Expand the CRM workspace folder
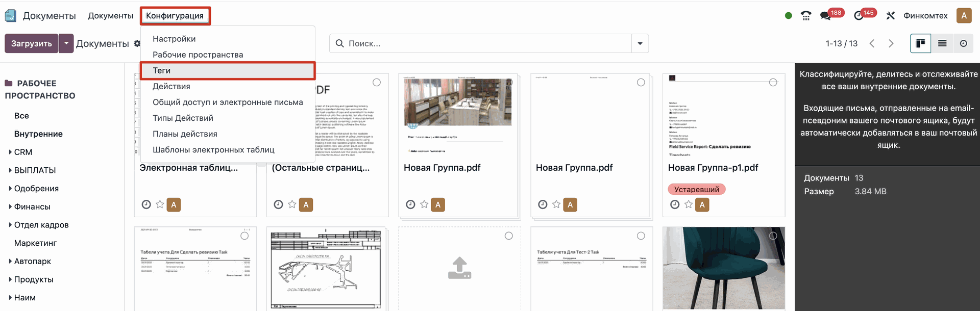The height and width of the screenshot is (311, 980). tap(10, 152)
